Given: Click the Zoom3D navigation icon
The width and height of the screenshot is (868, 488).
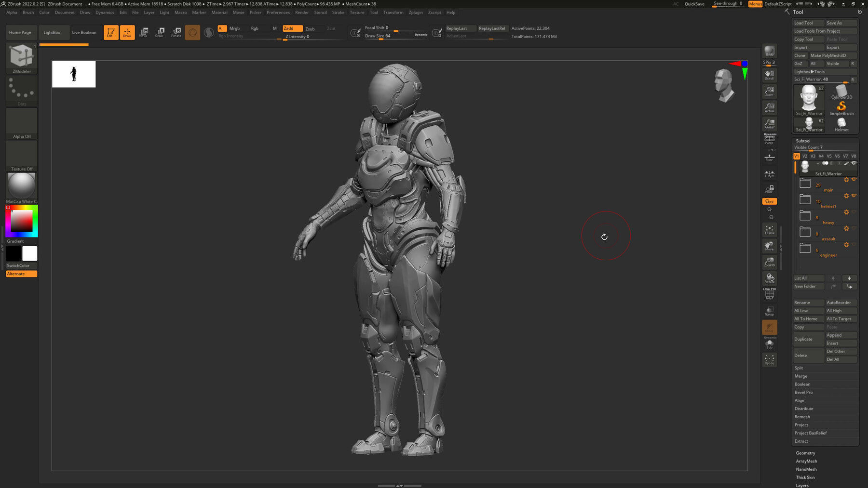Looking at the screenshot, I should coord(769,262).
